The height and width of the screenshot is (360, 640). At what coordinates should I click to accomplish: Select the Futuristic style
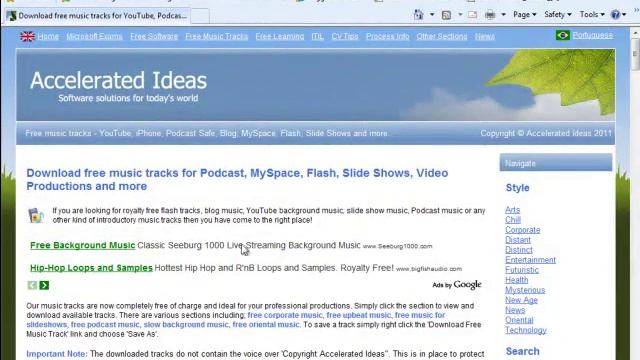(522, 270)
